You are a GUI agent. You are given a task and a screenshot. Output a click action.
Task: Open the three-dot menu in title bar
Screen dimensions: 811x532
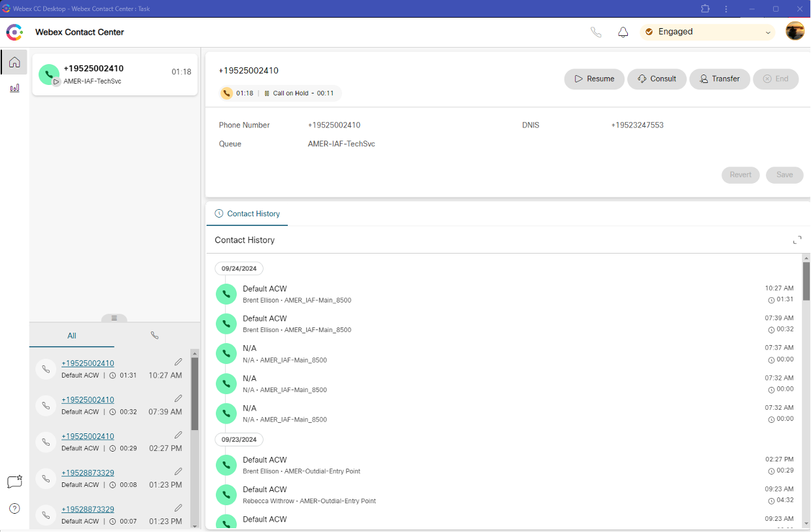[x=727, y=8]
